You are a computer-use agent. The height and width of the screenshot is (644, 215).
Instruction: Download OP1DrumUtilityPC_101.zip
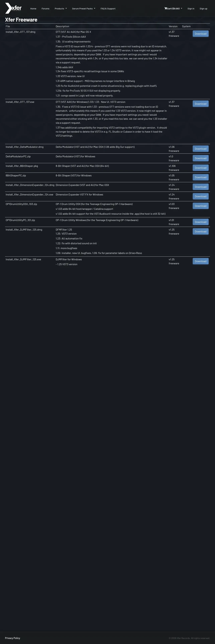(x=200, y=222)
